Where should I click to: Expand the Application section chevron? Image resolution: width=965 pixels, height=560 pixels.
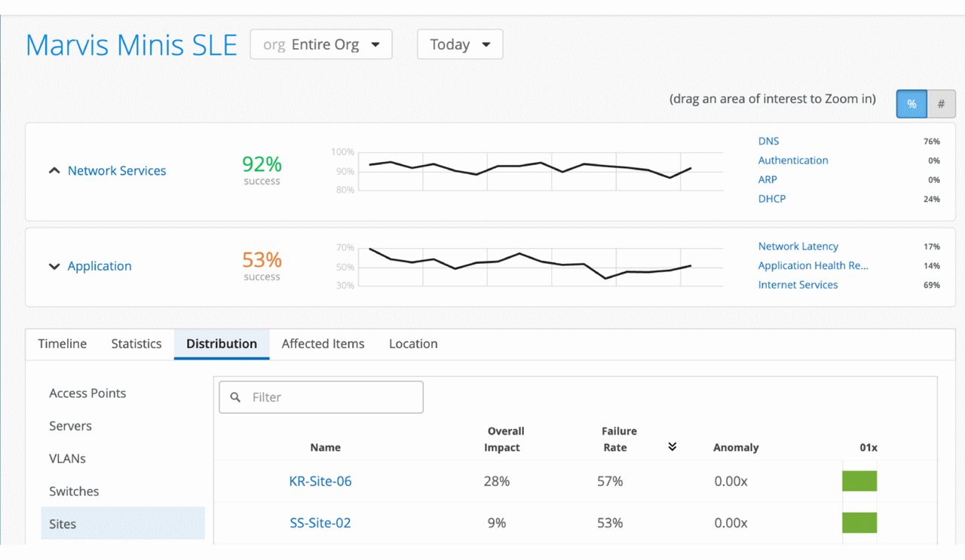54,266
